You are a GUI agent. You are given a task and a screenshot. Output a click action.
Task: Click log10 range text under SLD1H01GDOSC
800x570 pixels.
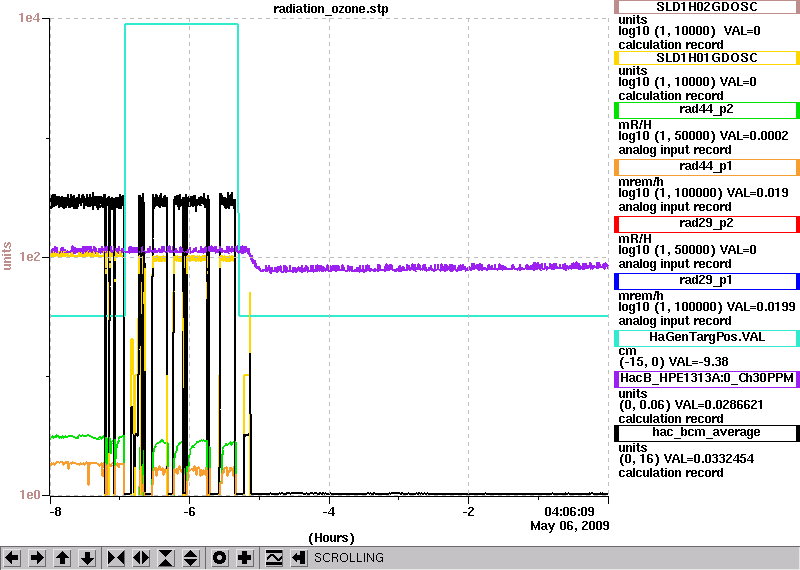point(687,82)
